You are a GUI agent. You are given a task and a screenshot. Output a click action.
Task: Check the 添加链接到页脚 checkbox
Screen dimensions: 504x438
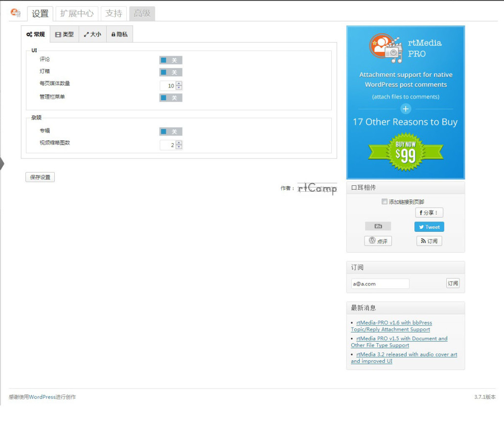[385, 201]
